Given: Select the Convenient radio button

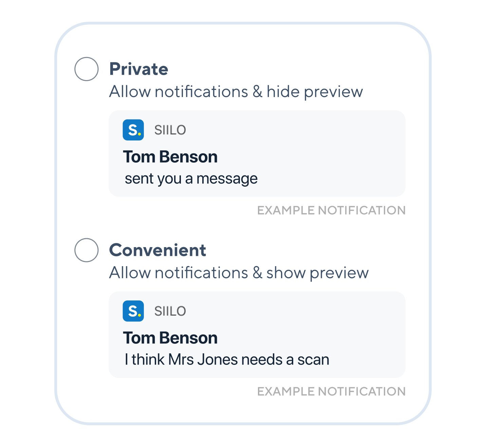Looking at the screenshot, I should pyautogui.click(x=87, y=250).
